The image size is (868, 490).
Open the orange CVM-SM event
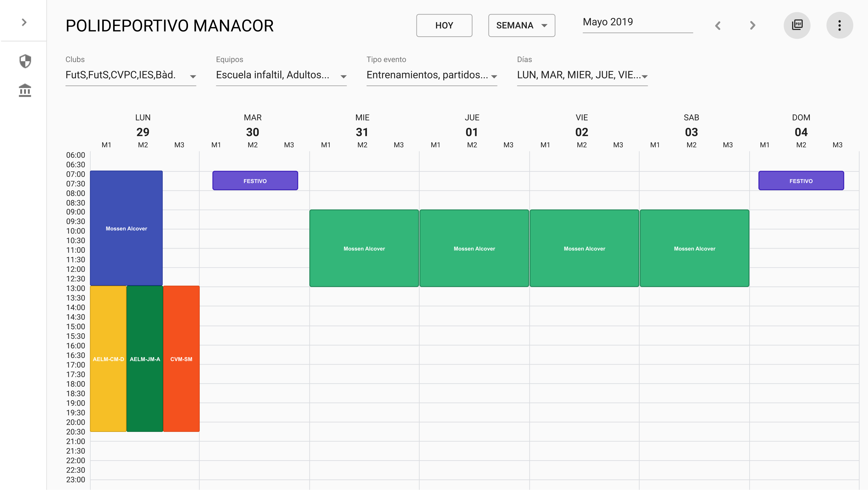181,359
